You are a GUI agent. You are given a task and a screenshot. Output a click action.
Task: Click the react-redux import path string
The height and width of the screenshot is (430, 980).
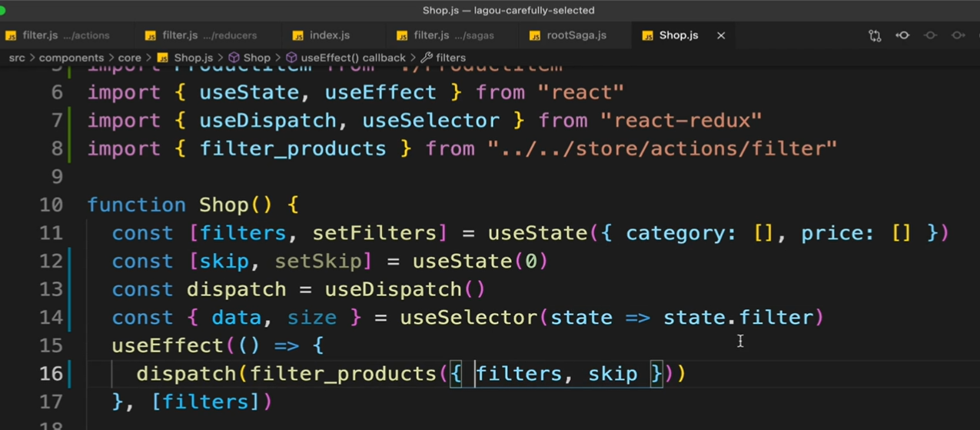(x=681, y=121)
